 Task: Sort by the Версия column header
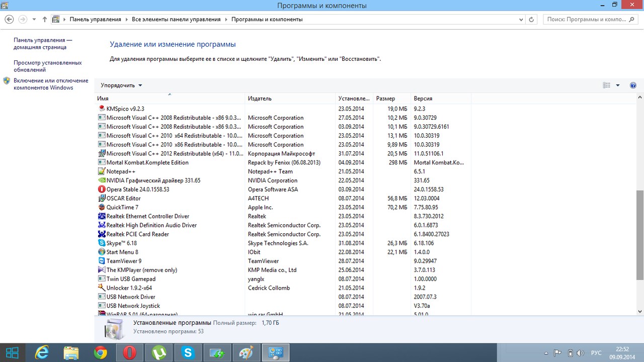click(441, 99)
